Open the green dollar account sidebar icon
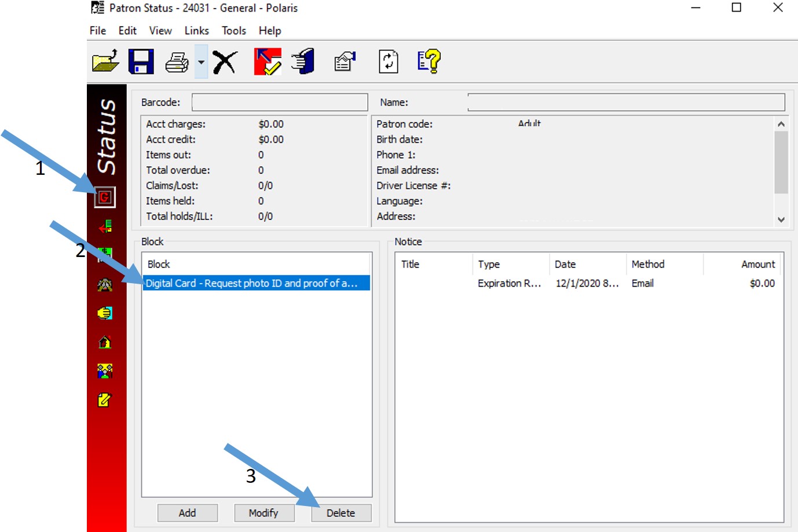The image size is (798, 532). pos(105,255)
